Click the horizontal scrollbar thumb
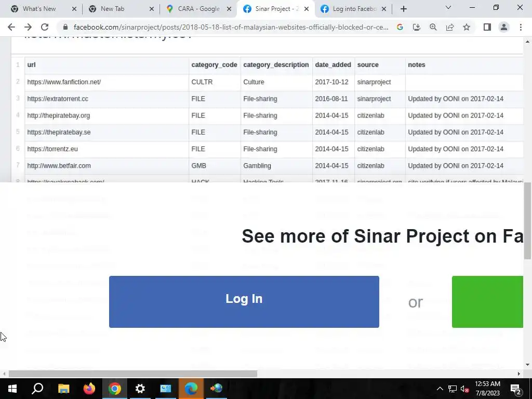This screenshot has height=399, width=532. pyautogui.click(x=132, y=374)
